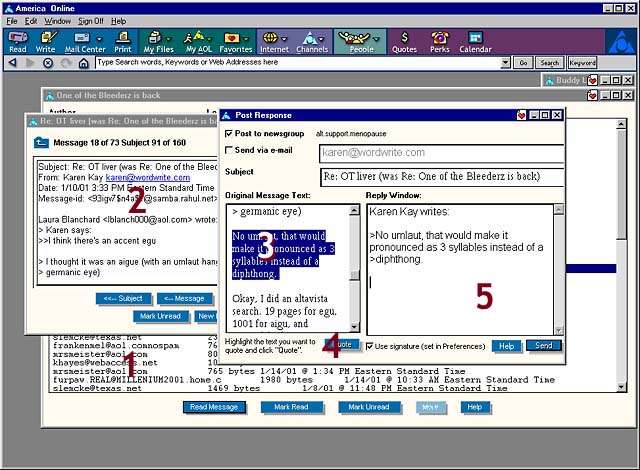Viewport: 640px width, 470px height.
Task: Expand the My AOL dropdown arrow
Action: 209,39
